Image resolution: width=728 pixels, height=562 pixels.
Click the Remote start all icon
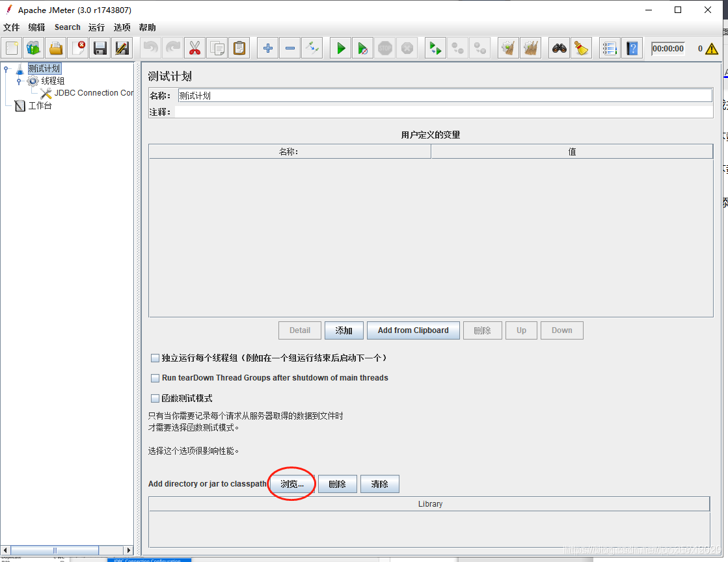point(435,48)
